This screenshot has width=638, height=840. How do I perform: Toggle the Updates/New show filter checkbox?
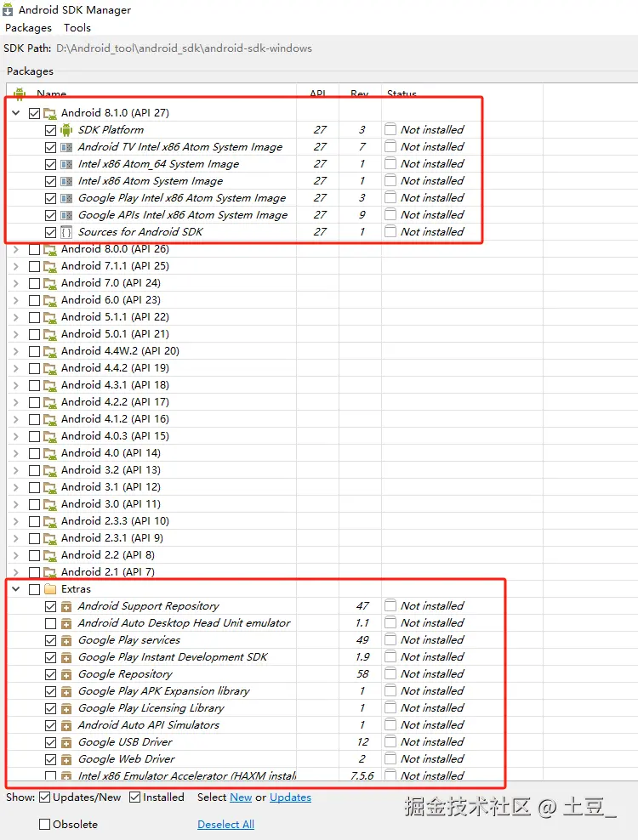pos(45,797)
